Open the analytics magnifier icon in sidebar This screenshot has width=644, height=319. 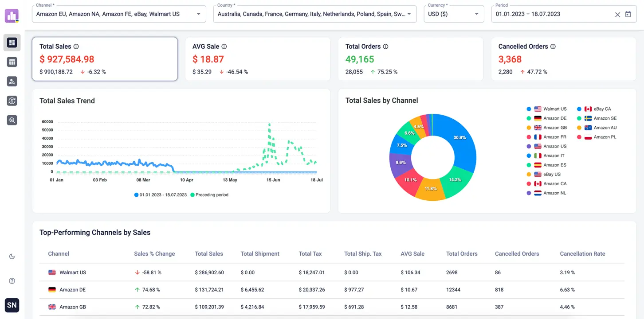[12, 120]
